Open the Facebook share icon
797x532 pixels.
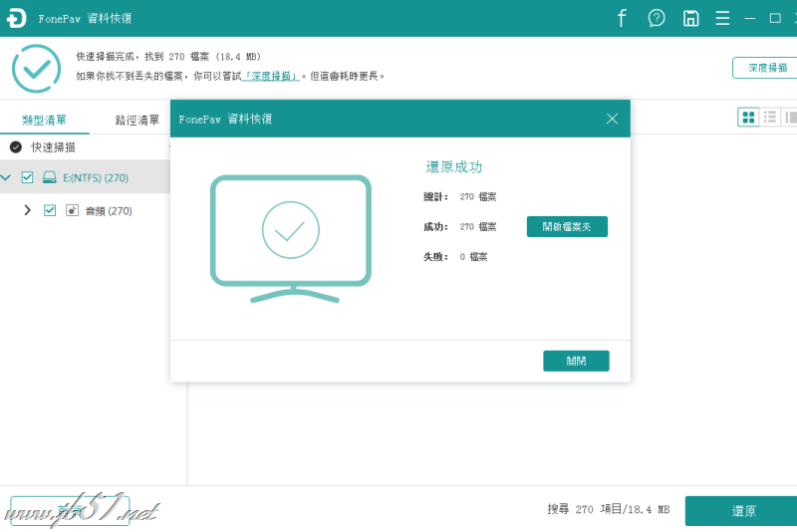click(622, 18)
